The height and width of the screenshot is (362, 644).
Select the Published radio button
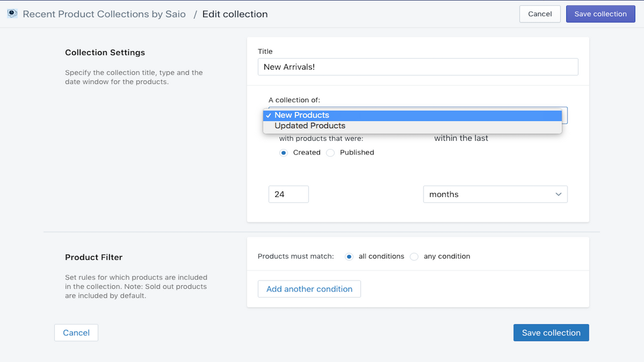(331, 153)
